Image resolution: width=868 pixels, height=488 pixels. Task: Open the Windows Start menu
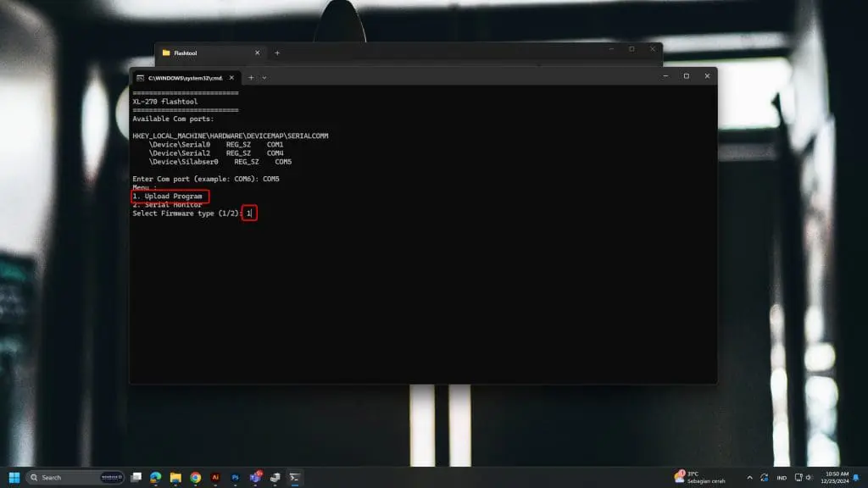click(x=14, y=477)
